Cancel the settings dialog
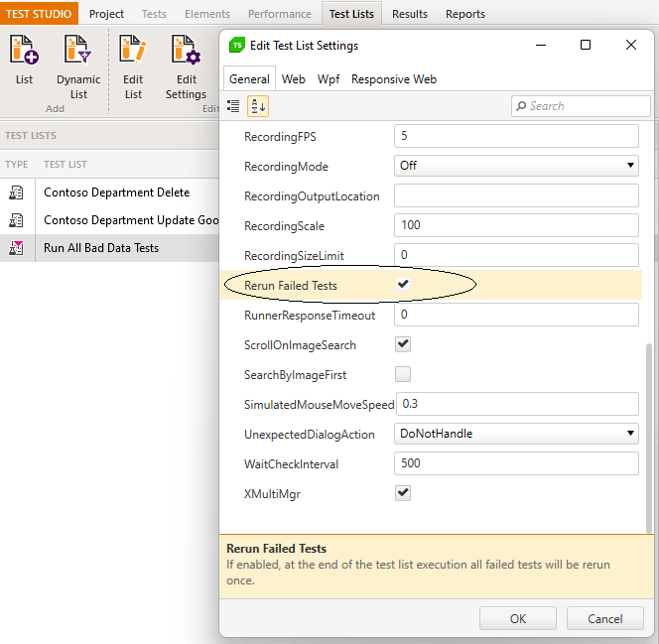Image resolution: width=659 pixels, height=644 pixels. coord(605,618)
